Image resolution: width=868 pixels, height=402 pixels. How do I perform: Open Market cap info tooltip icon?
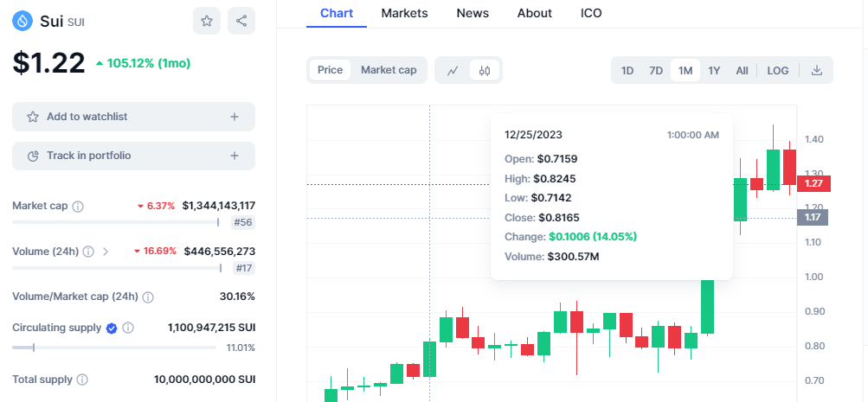click(x=78, y=207)
